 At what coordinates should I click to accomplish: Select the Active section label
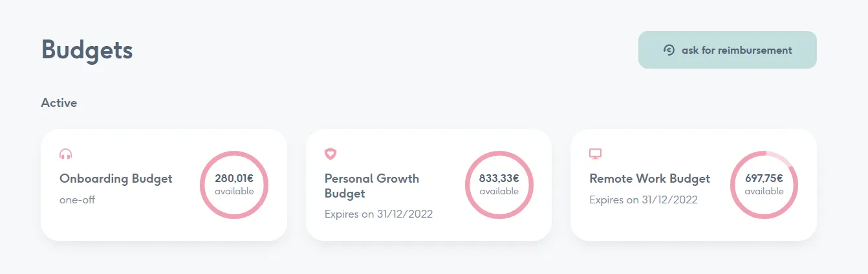(59, 103)
